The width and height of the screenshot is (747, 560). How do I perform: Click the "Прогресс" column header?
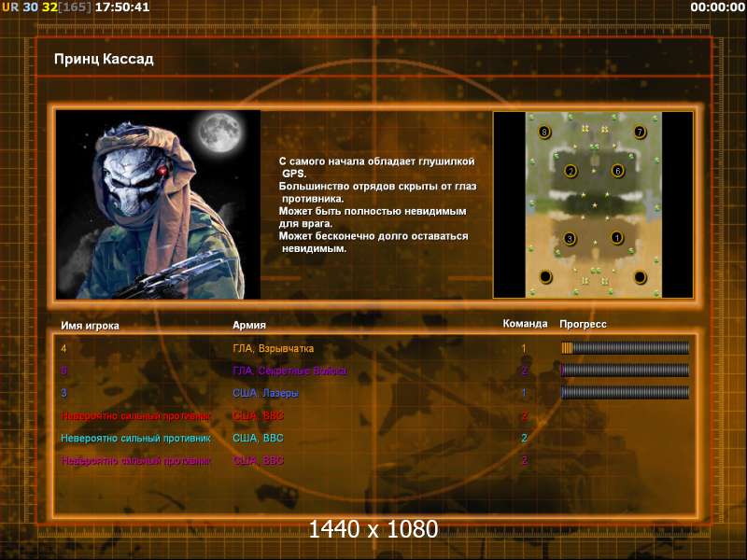coord(583,324)
